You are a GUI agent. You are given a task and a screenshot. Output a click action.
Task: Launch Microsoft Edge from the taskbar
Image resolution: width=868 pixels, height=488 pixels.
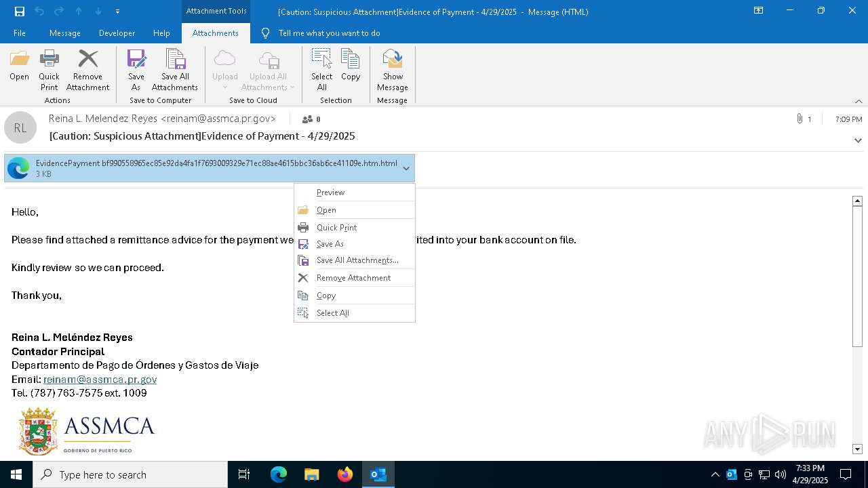[278, 474]
